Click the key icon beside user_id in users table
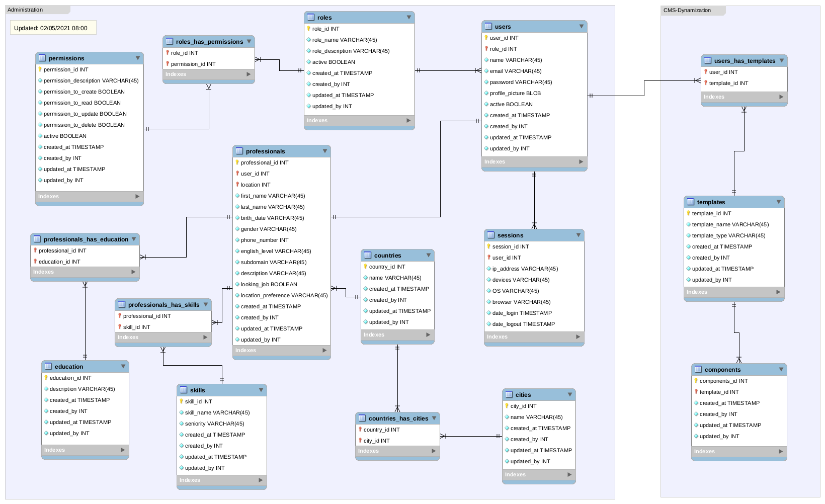Screen dimensions: 825x504 486,38
